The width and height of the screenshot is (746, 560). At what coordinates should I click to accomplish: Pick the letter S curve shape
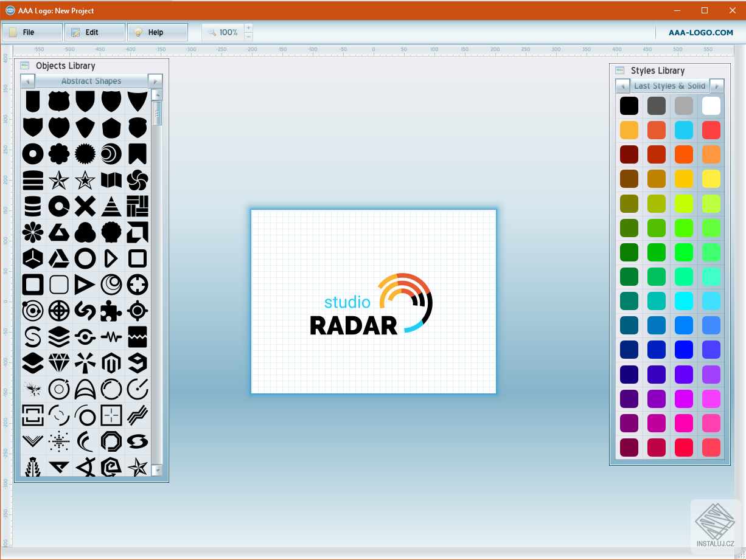pyautogui.click(x=33, y=337)
